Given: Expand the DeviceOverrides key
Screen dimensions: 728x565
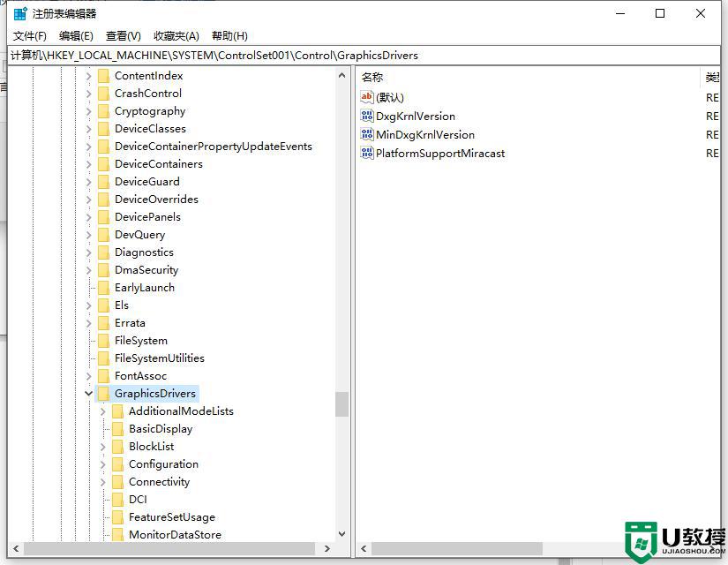Looking at the screenshot, I should [88, 200].
